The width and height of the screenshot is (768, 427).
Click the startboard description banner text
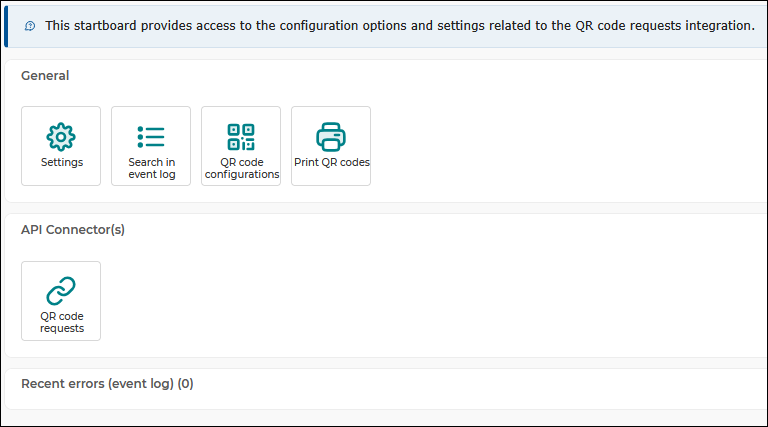400,25
